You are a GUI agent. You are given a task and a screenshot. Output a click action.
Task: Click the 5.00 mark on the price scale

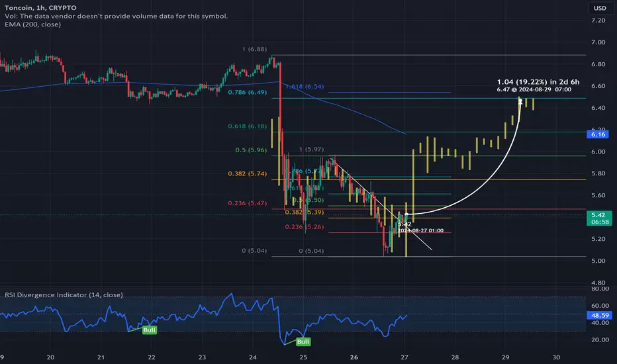(598, 261)
